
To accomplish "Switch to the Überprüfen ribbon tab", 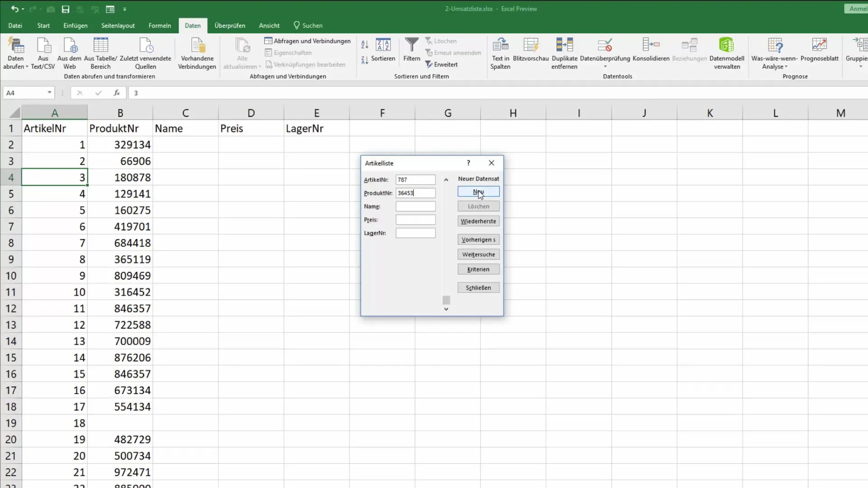I will 230,25.
